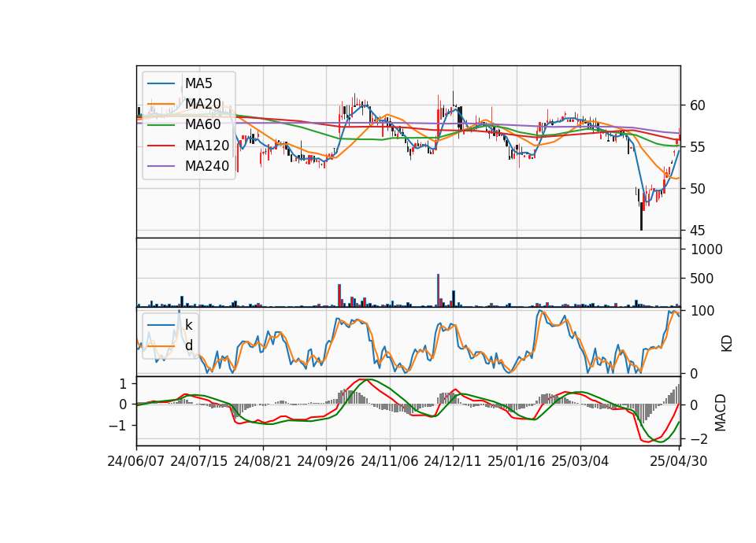Click the 24/06/07 date axis label
Screen dimensions: 756x543
point(136,461)
